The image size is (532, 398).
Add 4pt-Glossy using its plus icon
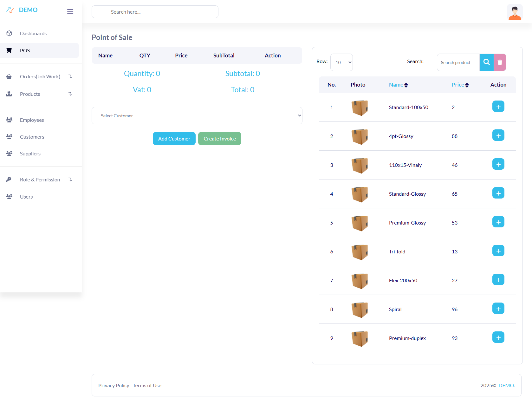[498, 135]
